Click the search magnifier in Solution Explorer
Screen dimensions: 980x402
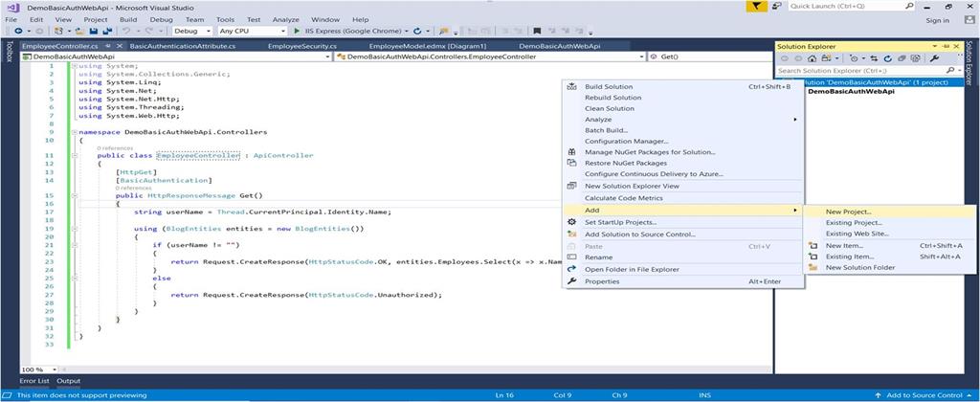(x=950, y=71)
